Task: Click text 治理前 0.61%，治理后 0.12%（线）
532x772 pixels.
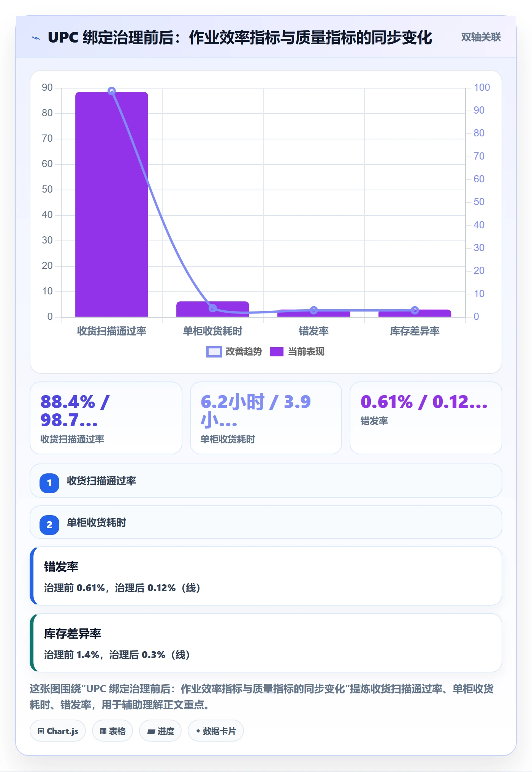Action: (122, 588)
